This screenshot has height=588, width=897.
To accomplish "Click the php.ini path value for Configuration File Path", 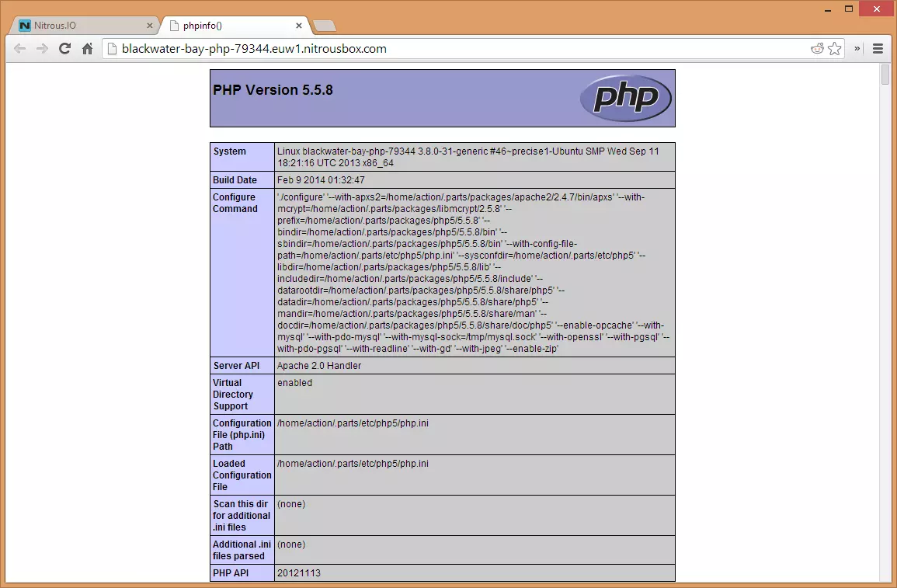I will coord(353,423).
